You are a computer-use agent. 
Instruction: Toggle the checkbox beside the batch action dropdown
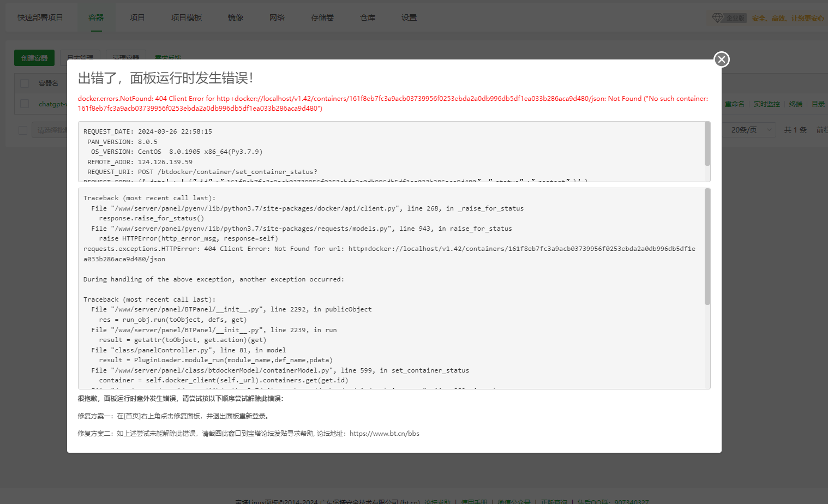click(23, 130)
